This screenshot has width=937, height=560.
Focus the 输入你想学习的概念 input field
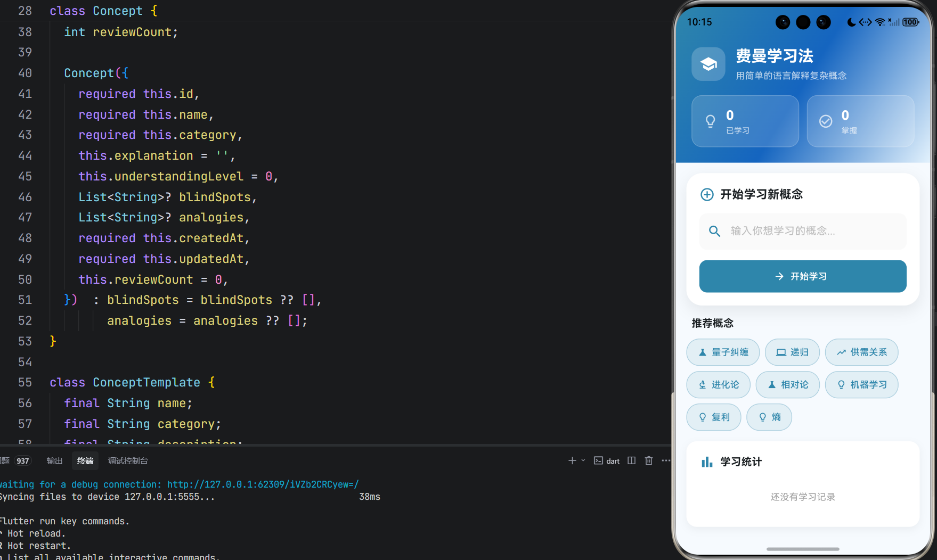pos(803,231)
